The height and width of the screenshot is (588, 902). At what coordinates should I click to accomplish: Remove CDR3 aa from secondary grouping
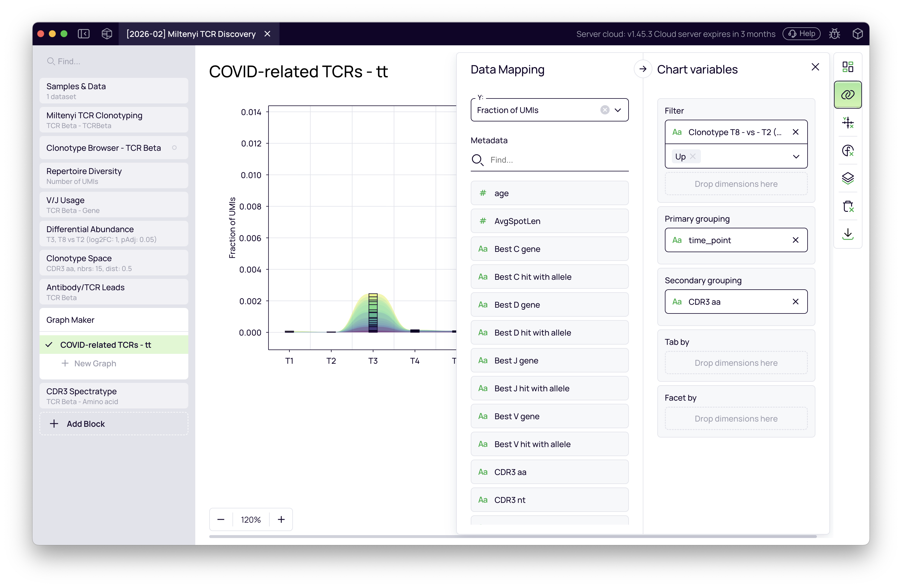pos(796,302)
